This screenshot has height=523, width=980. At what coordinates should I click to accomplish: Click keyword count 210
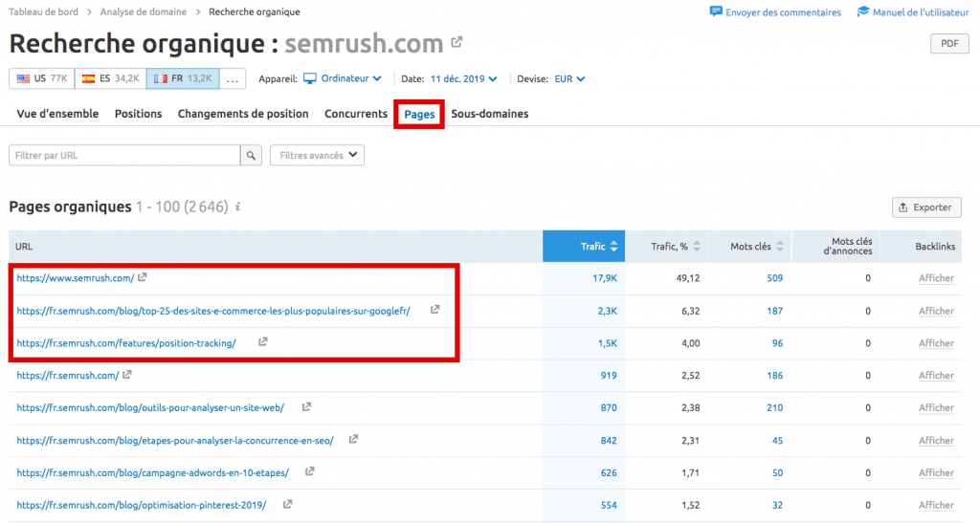(774, 407)
